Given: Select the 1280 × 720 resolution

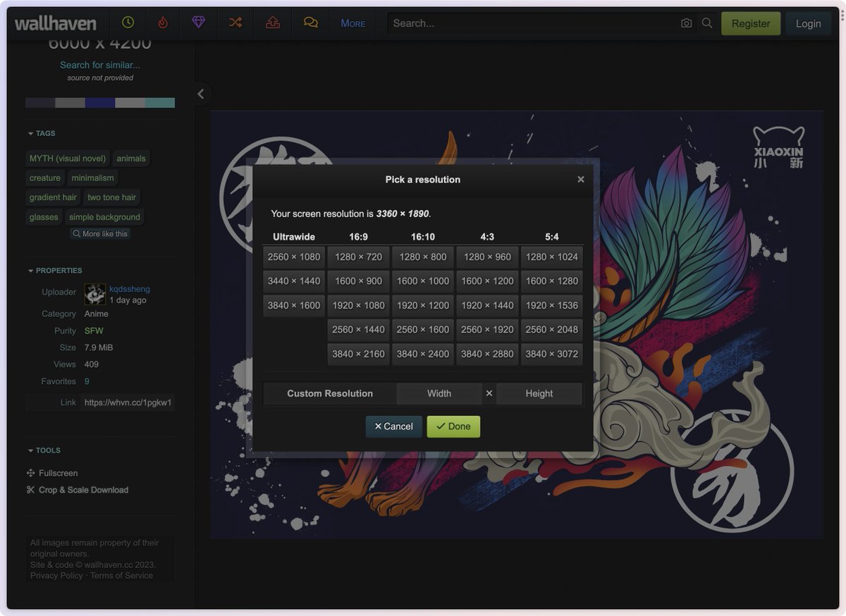Looking at the screenshot, I should click(x=358, y=257).
